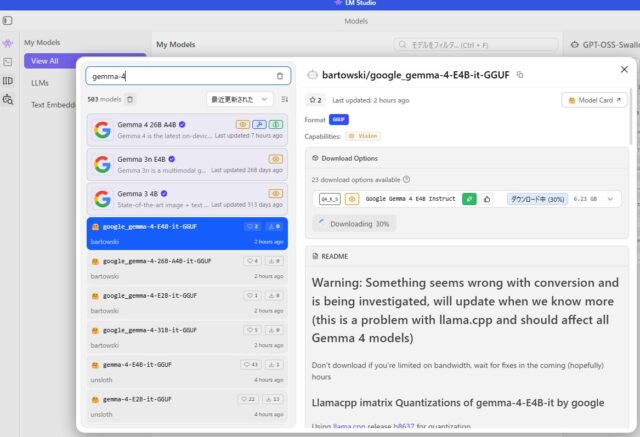Click the Discover search icon in sidebar
The width and height of the screenshot is (640, 437).
(8, 99)
